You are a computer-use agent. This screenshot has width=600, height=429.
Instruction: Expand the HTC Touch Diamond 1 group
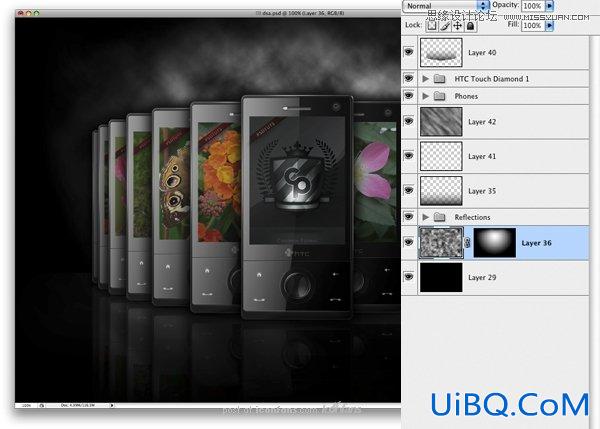click(425, 79)
